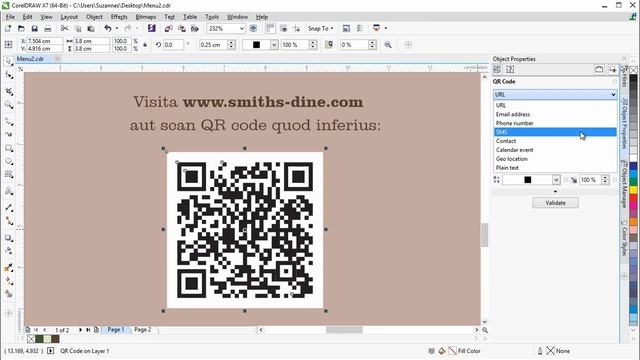The image size is (640, 360).
Task: Choose Calendar event from QR Code list
Action: (555, 150)
